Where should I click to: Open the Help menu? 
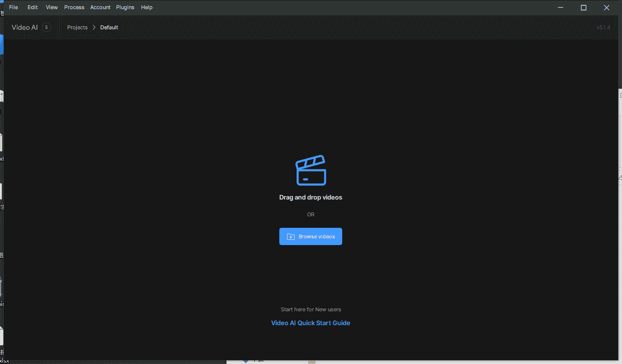(146, 7)
